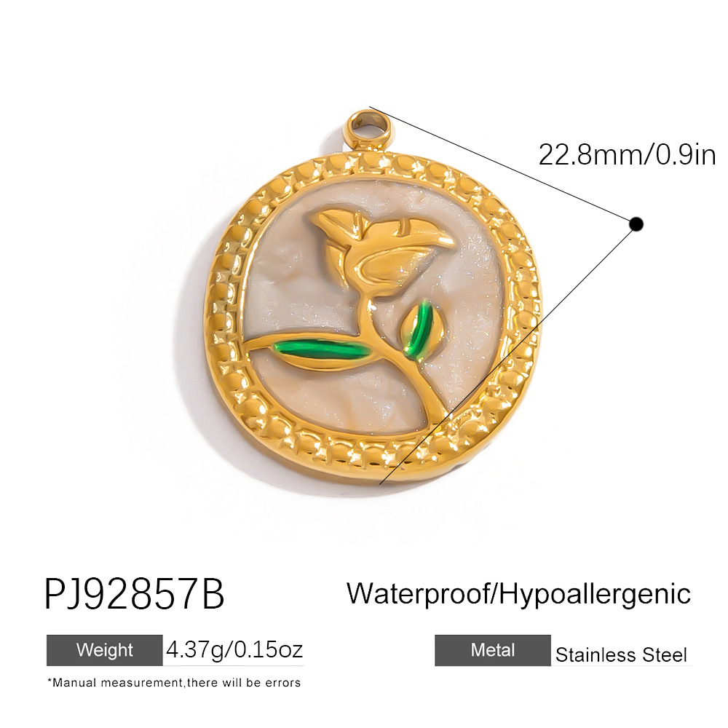Click the 22.8mm/0.9in dimension label
The height and width of the screenshot is (728, 728).
pyautogui.click(x=628, y=154)
